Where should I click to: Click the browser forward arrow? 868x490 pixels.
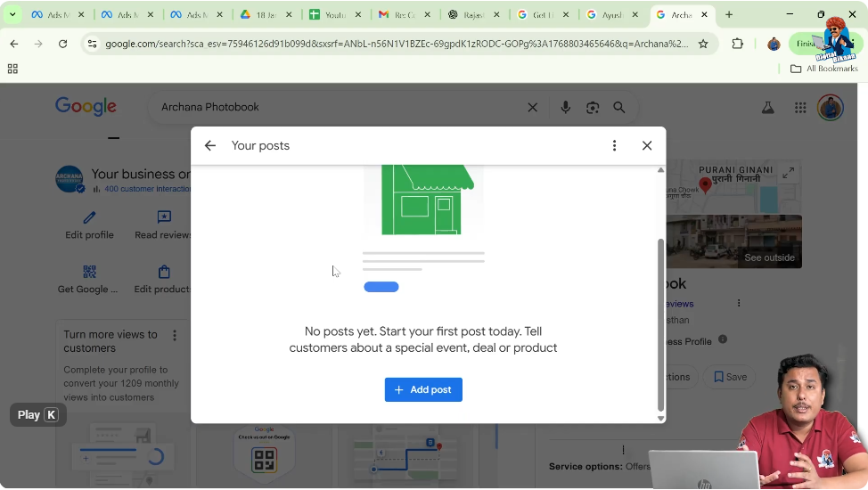tap(38, 44)
